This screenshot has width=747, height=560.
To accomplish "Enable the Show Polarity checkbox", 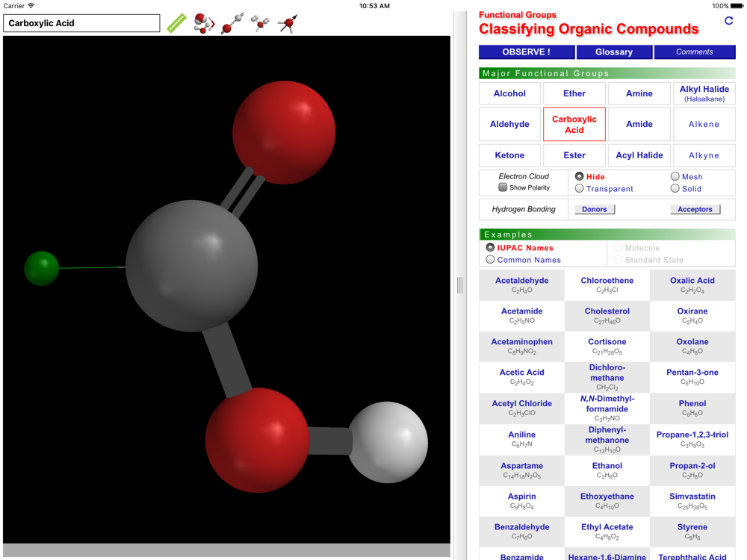I will [503, 187].
